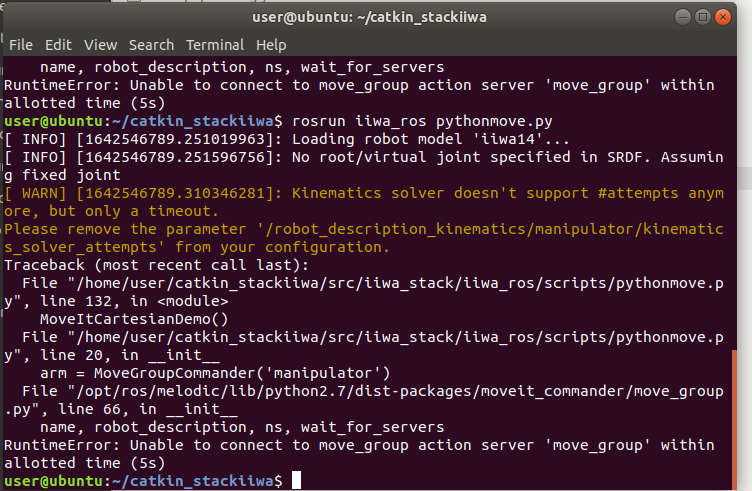Viewport: 752px width, 491px height.
Task: Click 'Traceback (most recent call last):'
Action: tap(156, 265)
